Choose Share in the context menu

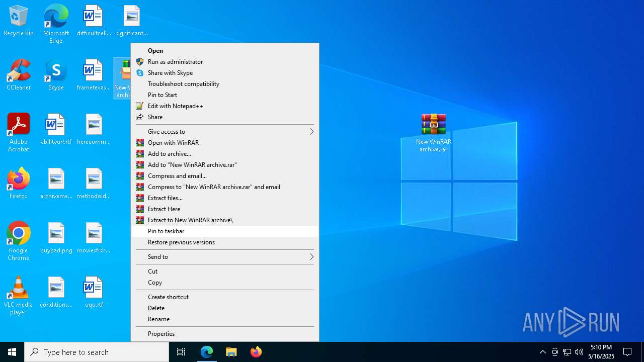[x=225, y=117]
